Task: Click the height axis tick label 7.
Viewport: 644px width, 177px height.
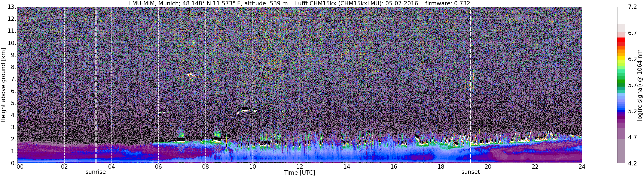Action: (x=13, y=79)
